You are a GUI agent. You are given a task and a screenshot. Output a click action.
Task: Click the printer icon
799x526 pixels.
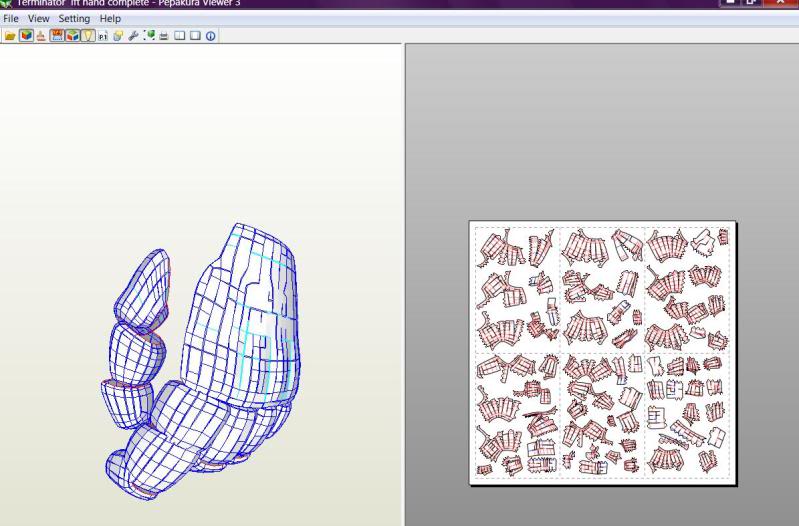point(164,36)
